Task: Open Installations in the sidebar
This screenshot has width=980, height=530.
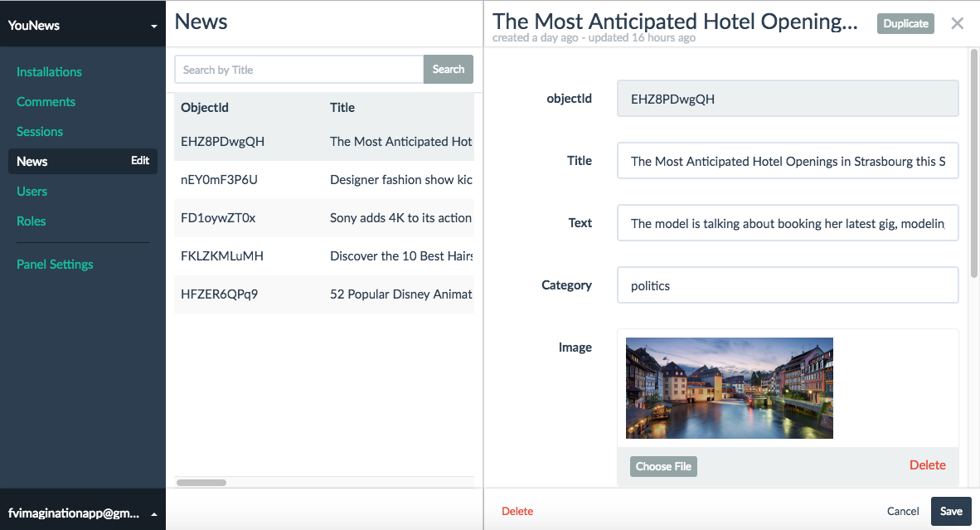Action: (x=49, y=72)
